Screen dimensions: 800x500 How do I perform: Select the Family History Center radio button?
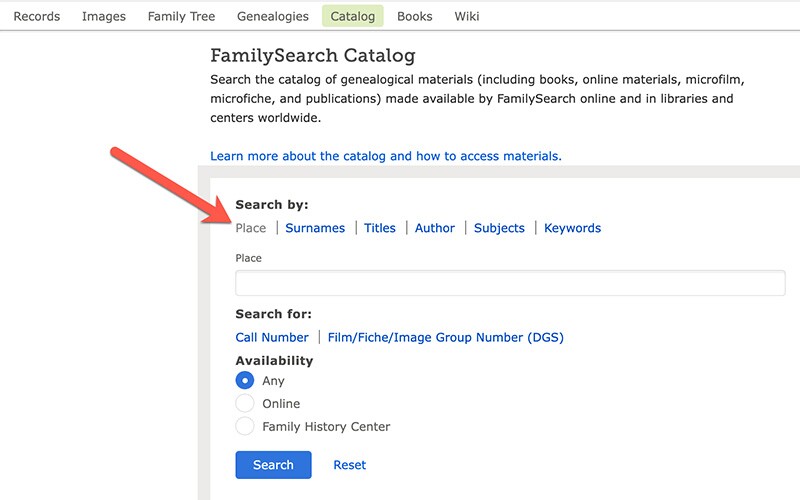pos(245,427)
